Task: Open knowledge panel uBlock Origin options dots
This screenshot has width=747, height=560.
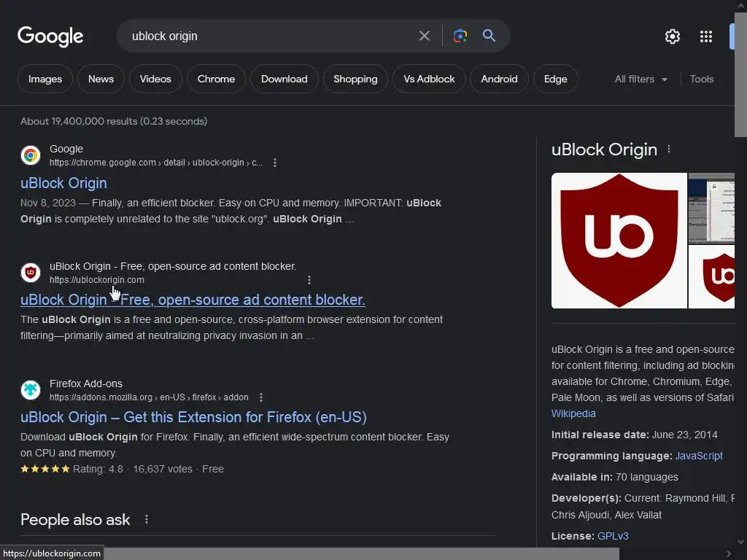Action: pos(669,149)
